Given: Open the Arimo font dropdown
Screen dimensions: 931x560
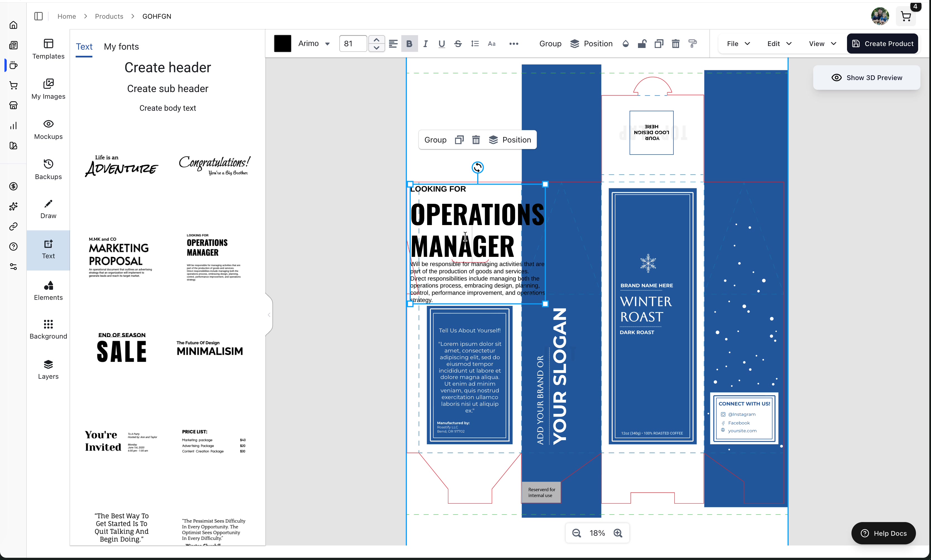Looking at the screenshot, I should tap(314, 44).
